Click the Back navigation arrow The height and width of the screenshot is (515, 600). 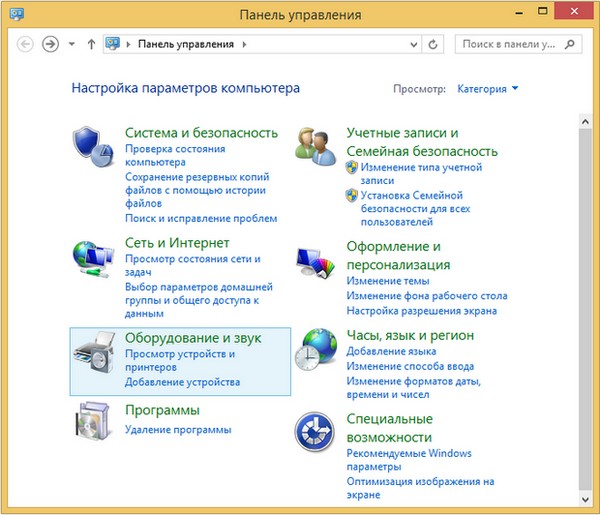tap(25, 44)
